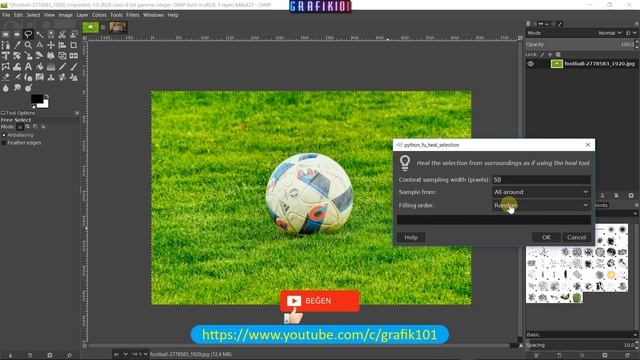Click Help in heal selection dialog

coord(411,237)
